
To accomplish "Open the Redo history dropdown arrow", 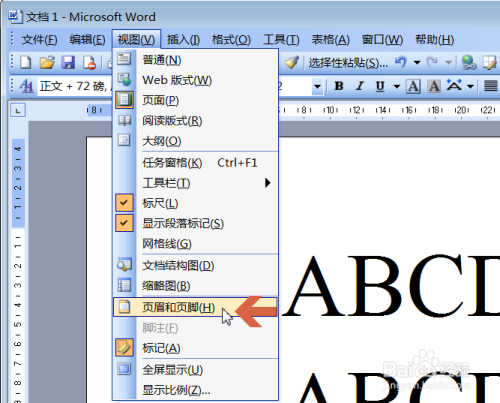I will (449, 62).
